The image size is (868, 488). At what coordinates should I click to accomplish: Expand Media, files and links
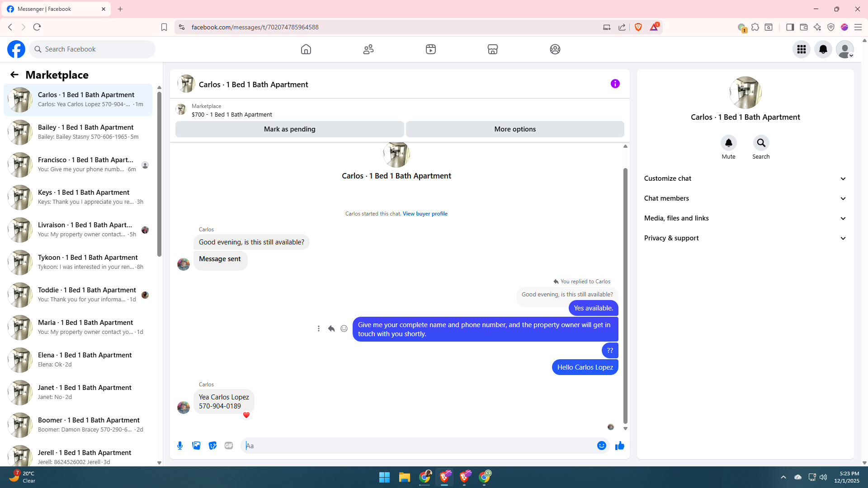pos(745,218)
